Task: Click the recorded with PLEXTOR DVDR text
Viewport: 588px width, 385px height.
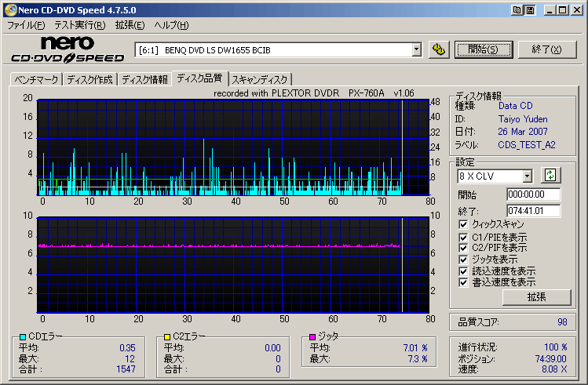Action: pyautogui.click(x=313, y=93)
